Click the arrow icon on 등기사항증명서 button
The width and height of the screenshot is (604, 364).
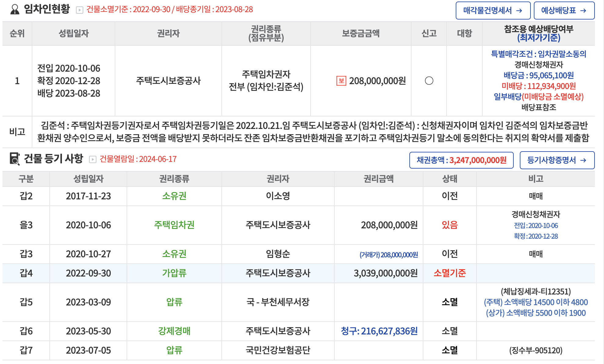click(583, 160)
